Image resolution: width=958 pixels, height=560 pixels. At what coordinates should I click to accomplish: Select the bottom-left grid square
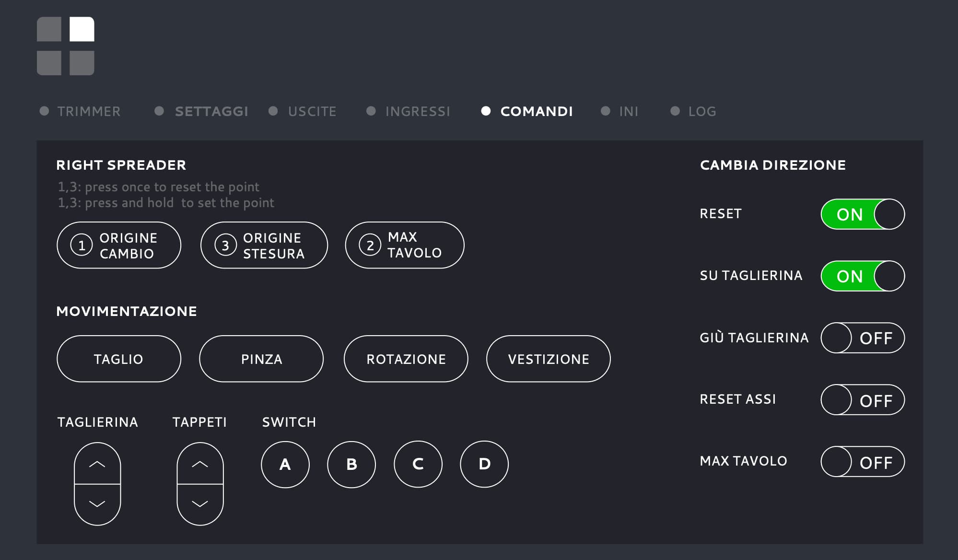tap(49, 63)
